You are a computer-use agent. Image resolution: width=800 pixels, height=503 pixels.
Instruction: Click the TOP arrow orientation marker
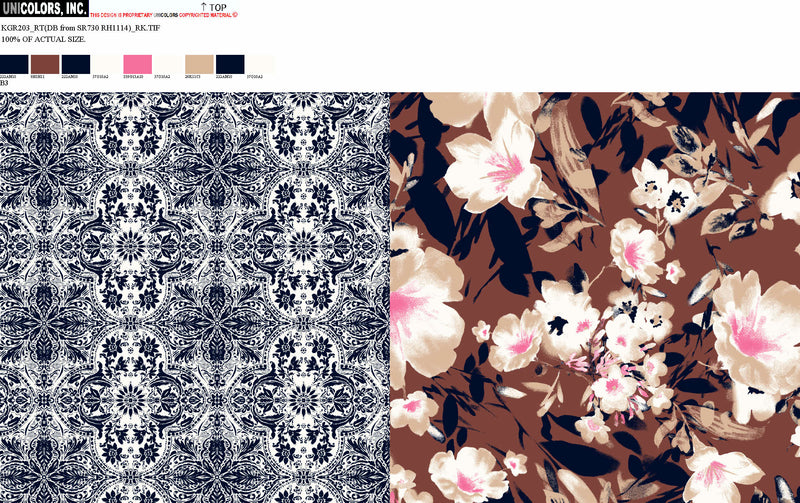[x=213, y=7]
